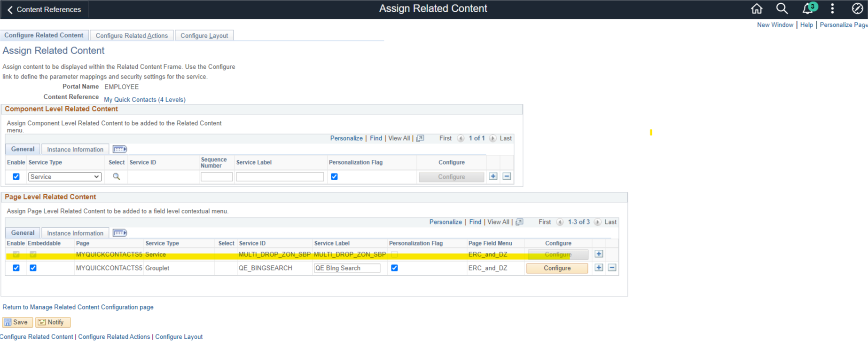
Task: Zoom Page Level grid in new window
Action: 519,222
